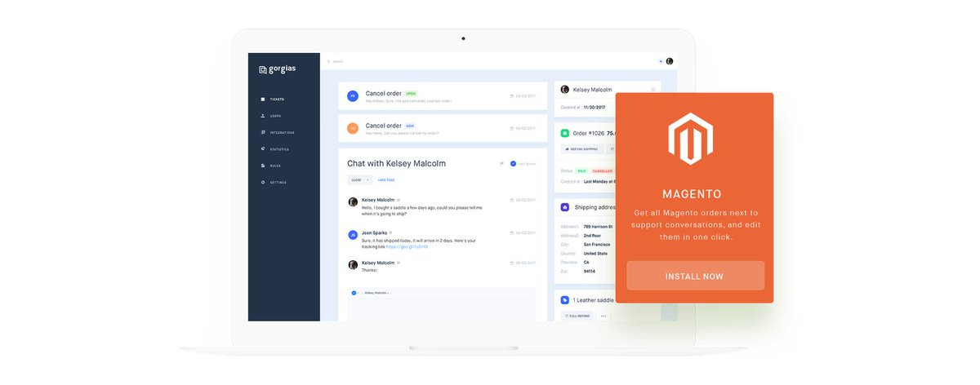Click the purple Shipping address icon

pyautogui.click(x=565, y=207)
